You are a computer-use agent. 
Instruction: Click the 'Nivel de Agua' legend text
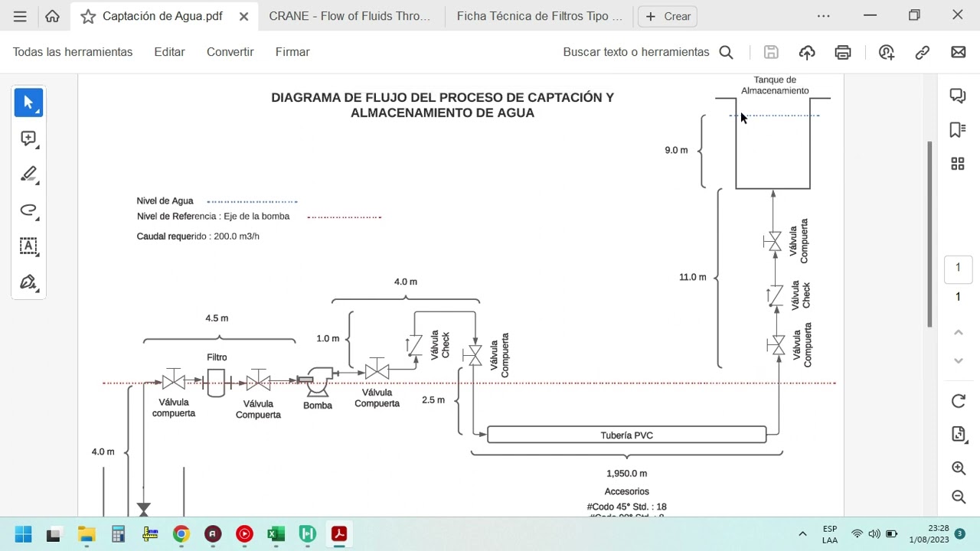(x=165, y=201)
